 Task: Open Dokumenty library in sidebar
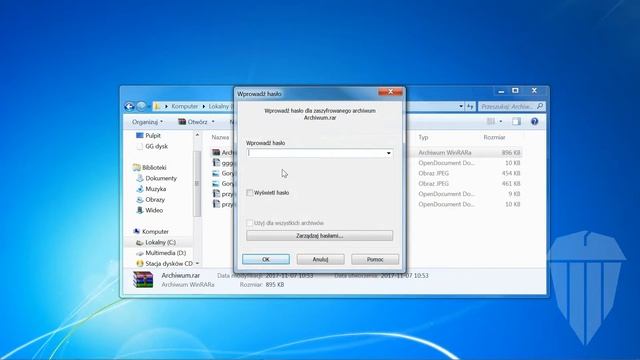(161, 178)
